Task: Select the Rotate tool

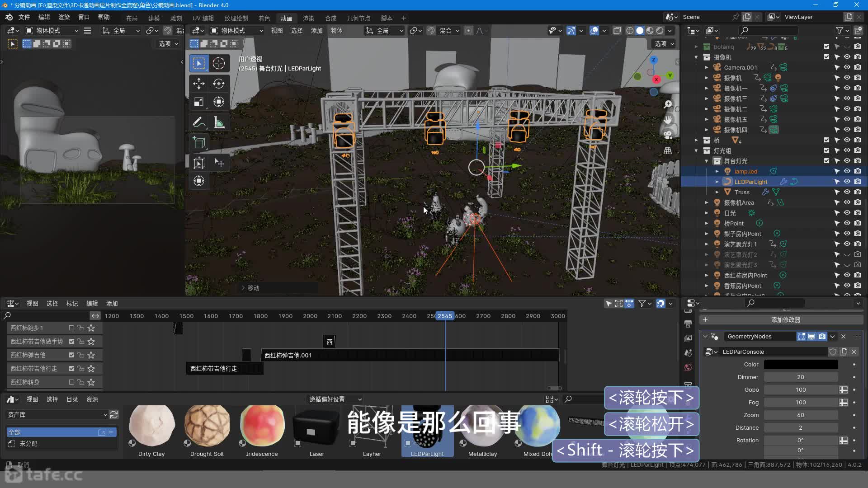Action: pos(219,84)
